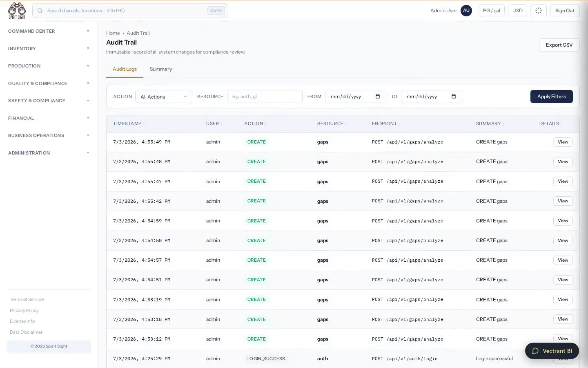Image resolution: width=588 pixels, height=368 pixels.
Task: Switch to the Audit Logs tab
Action: (x=125, y=69)
